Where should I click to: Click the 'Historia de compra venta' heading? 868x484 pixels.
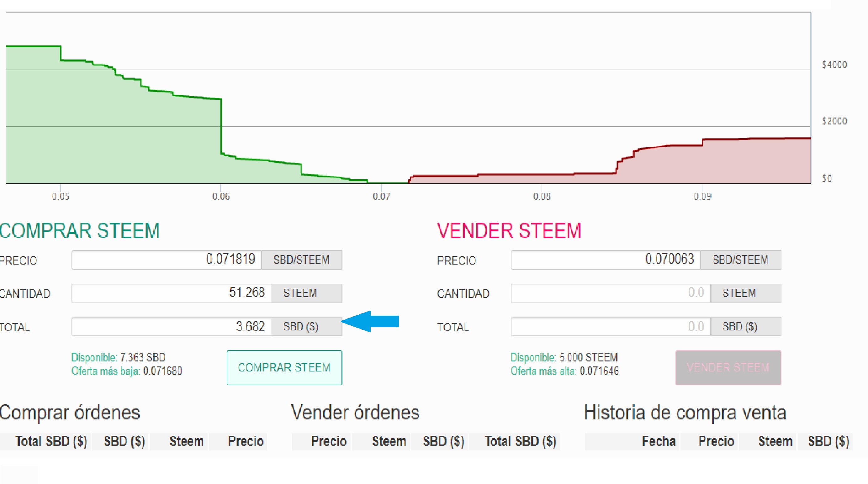685,413
